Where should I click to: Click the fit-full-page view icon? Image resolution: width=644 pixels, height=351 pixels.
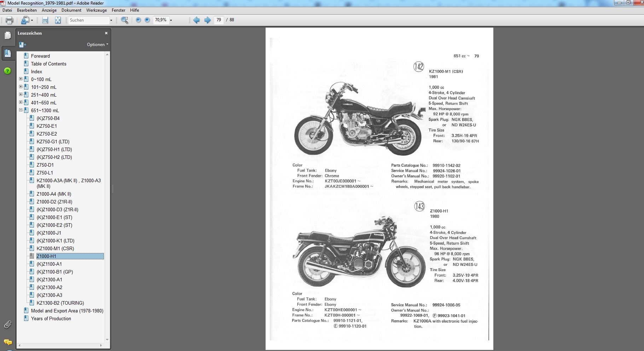click(x=58, y=20)
